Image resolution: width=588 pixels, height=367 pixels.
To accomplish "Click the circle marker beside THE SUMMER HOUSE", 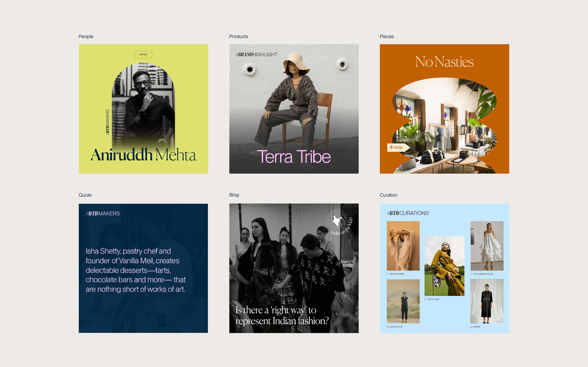I will tap(472, 274).
